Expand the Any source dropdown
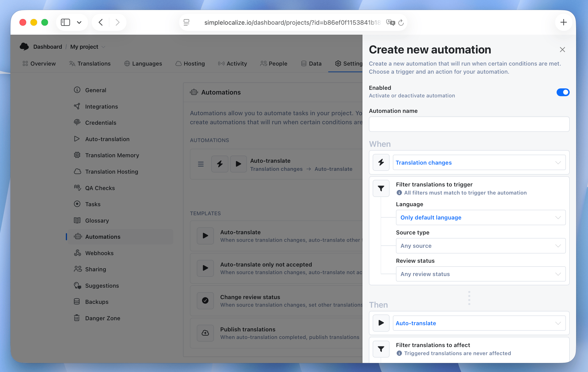This screenshot has height=372, width=588. coord(481,246)
